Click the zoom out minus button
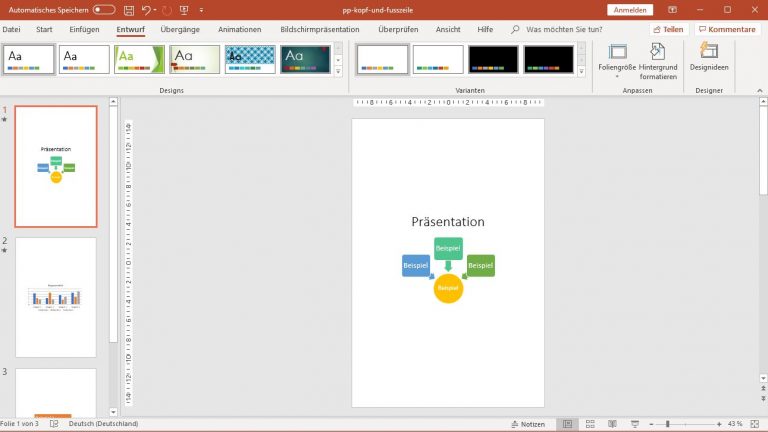The image size is (768, 432). tap(651, 424)
